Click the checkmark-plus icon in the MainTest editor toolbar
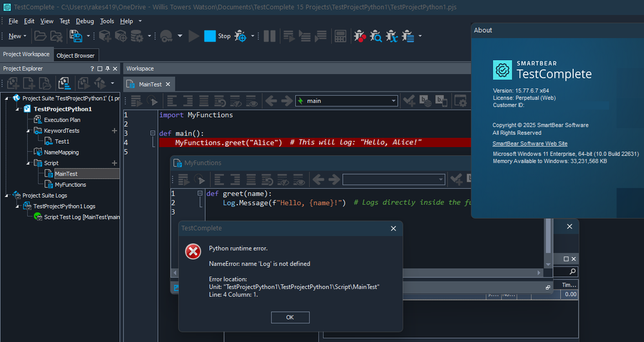Screen dimensions: 644x342 409,101
